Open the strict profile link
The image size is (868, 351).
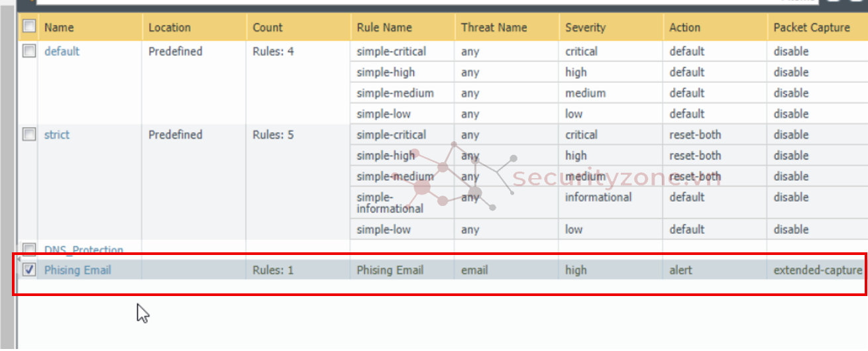(x=57, y=134)
